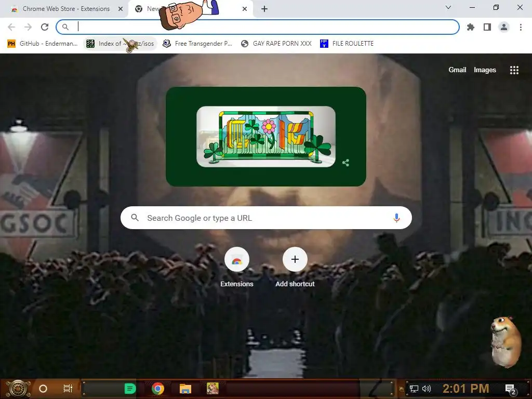Screen dimensions: 532x399
Task: Open the GitHub - Enderman bookmark
Action: (x=43, y=44)
